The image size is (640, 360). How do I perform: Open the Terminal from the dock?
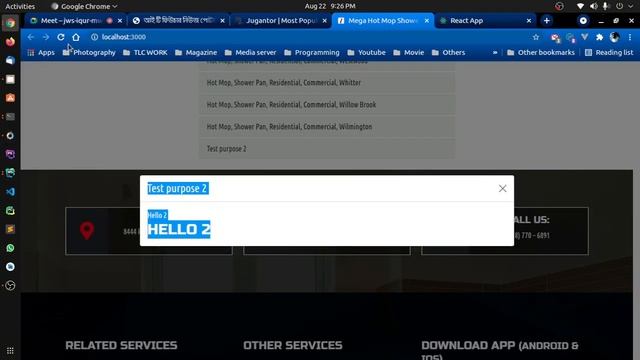10,117
